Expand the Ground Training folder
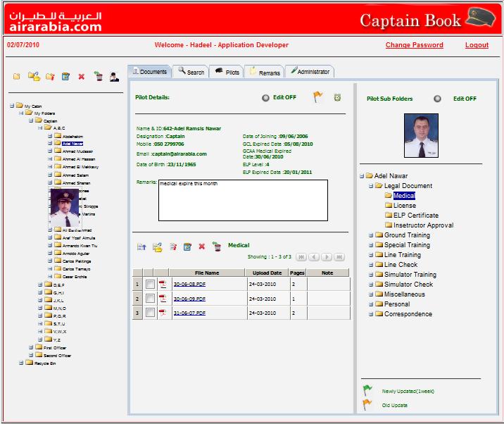504x424 pixels. (x=371, y=235)
